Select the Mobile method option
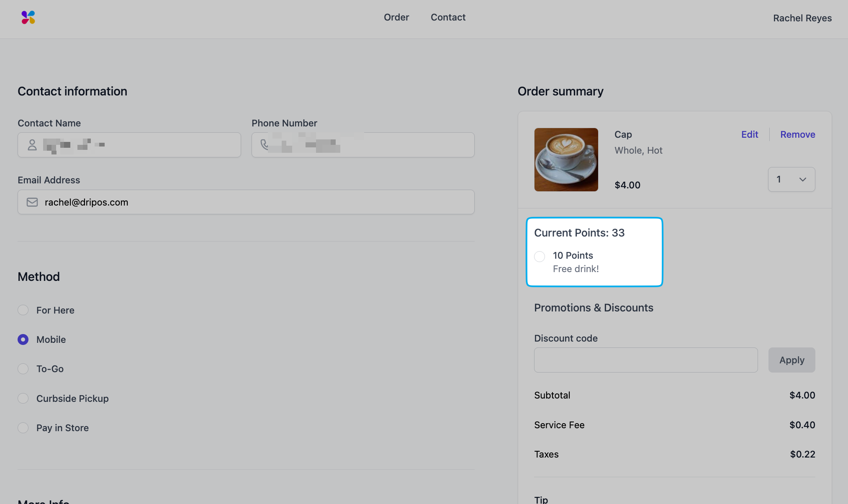 coord(23,339)
